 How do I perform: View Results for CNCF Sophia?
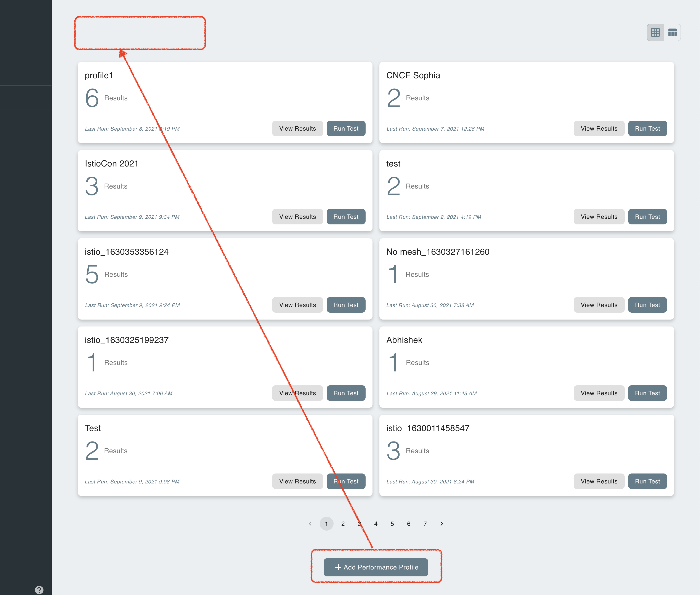click(x=599, y=128)
